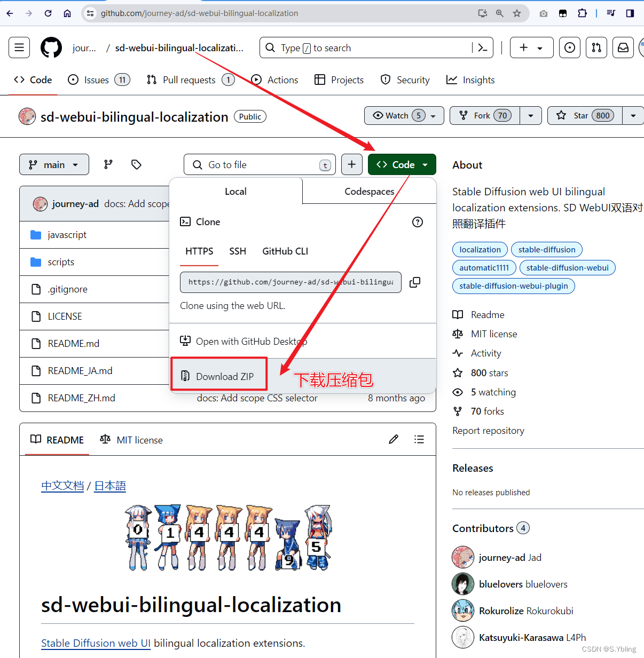Open the 日本語 README link
The width and height of the screenshot is (644, 658).
click(x=110, y=486)
